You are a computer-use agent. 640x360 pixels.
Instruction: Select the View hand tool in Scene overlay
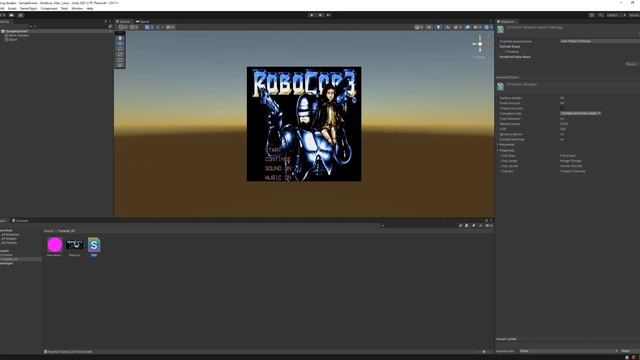120,38
